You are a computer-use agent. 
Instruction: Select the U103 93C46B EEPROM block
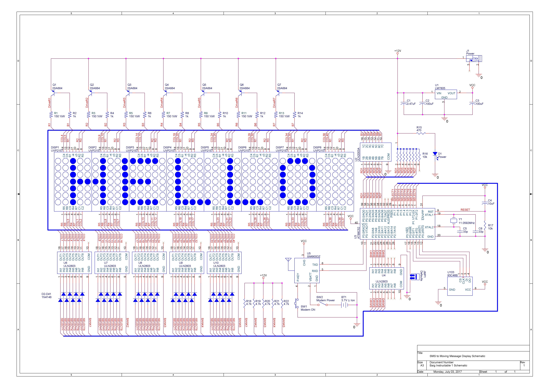point(460,286)
